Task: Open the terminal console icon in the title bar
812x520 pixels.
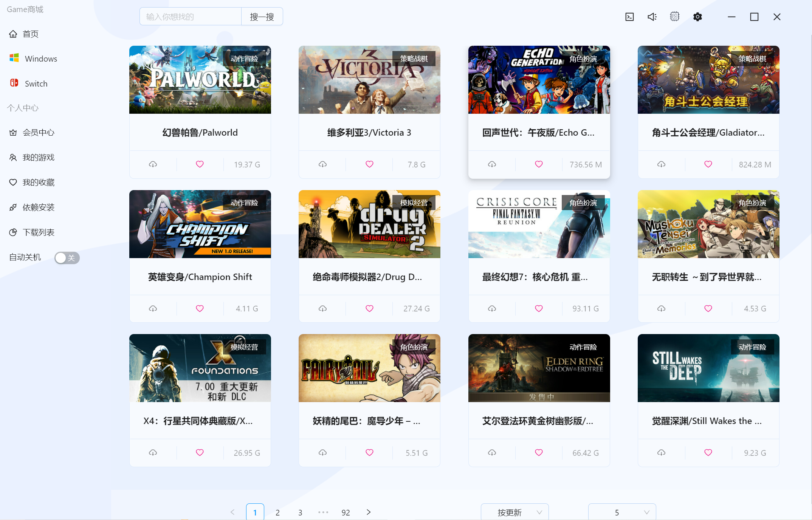Action: point(629,17)
